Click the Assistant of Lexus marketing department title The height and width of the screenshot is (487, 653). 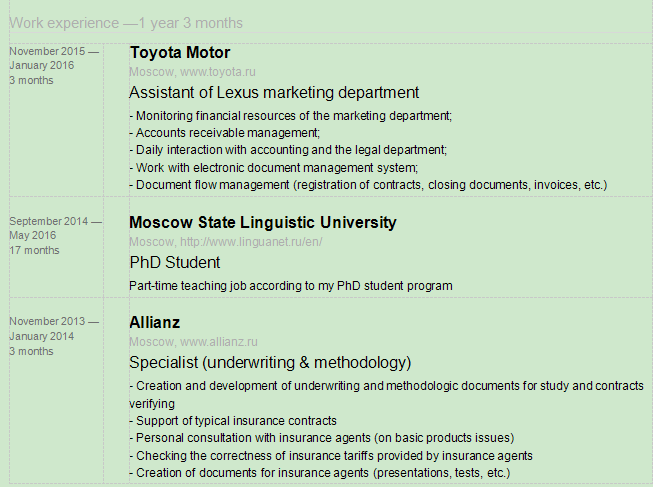click(x=274, y=92)
